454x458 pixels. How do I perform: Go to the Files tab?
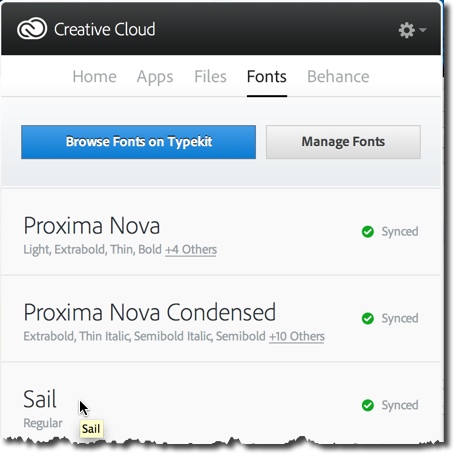pos(210,76)
